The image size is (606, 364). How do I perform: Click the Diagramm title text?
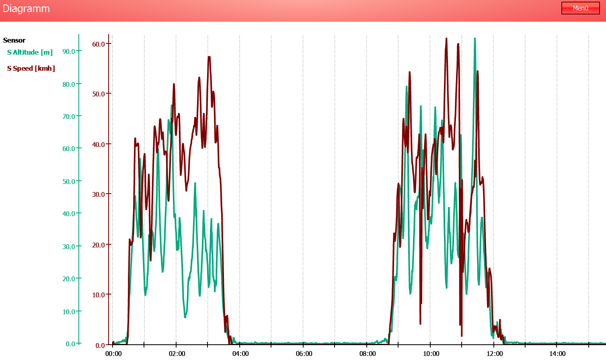coord(26,9)
